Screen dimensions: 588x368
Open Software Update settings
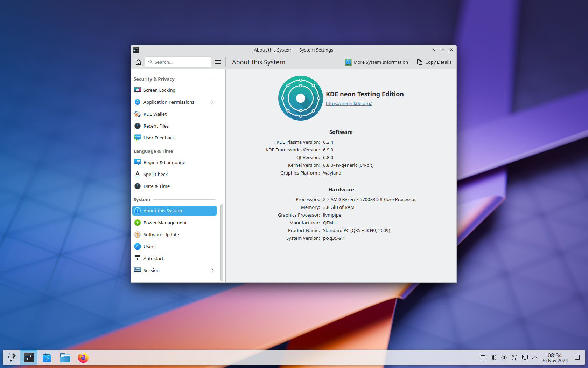tap(174, 234)
